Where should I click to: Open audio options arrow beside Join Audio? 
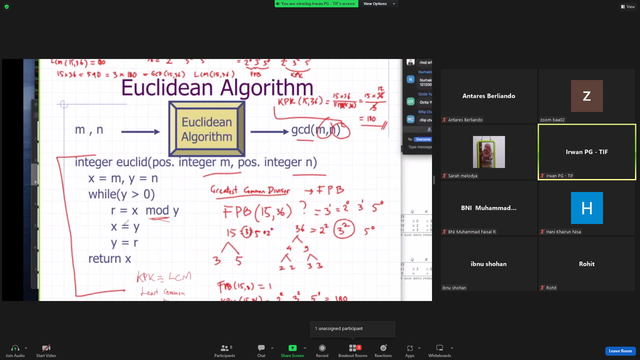pos(26,348)
